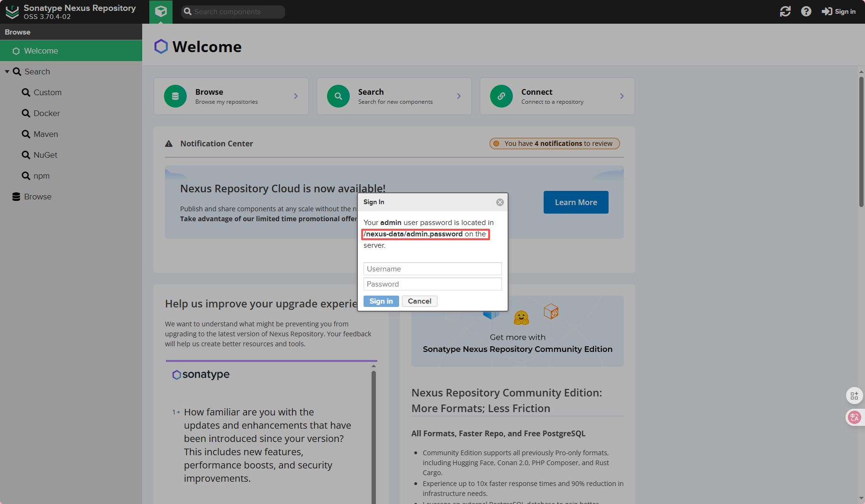This screenshot has height=504, width=865.
Task: Expand the Connect card chevron arrow
Action: 622,96
